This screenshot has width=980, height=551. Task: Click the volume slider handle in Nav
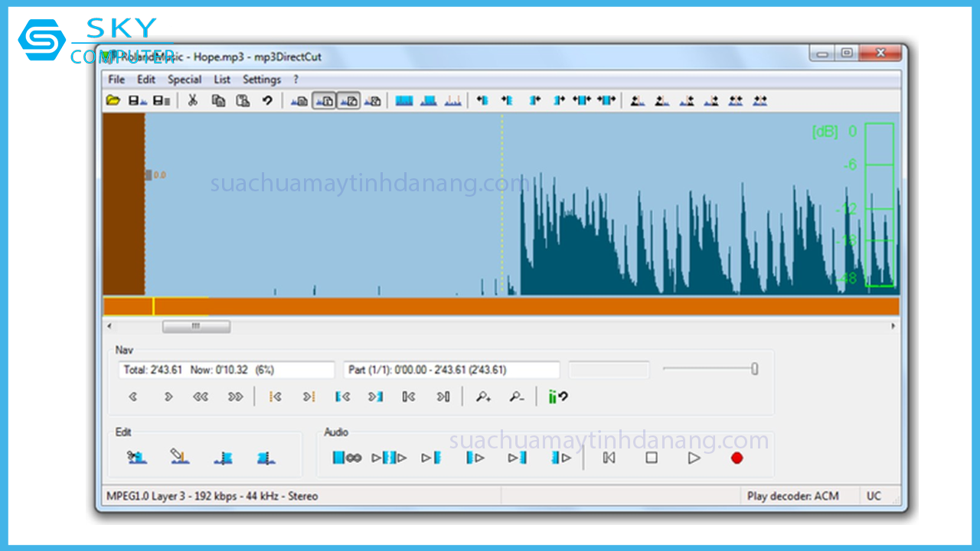pyautogui.click(x=754, y=370)
